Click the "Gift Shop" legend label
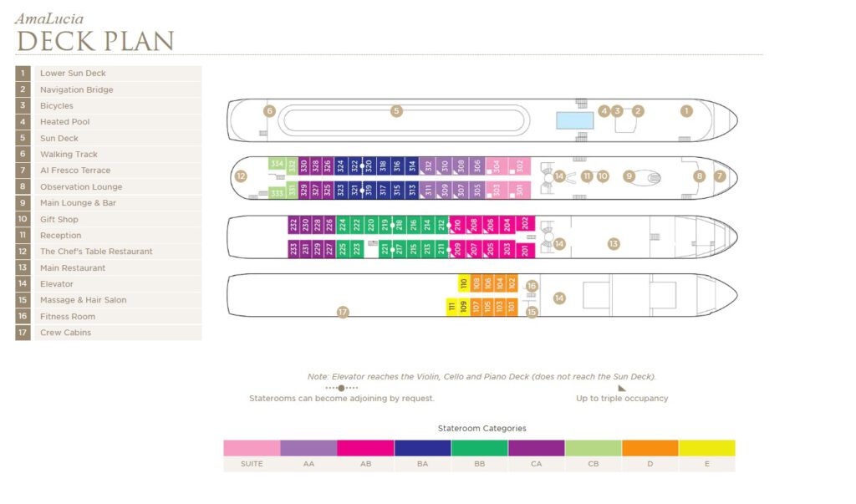Image resolution: width=856 pixels, height=504 pixels. pyautogui.click(x=59, y=220)
